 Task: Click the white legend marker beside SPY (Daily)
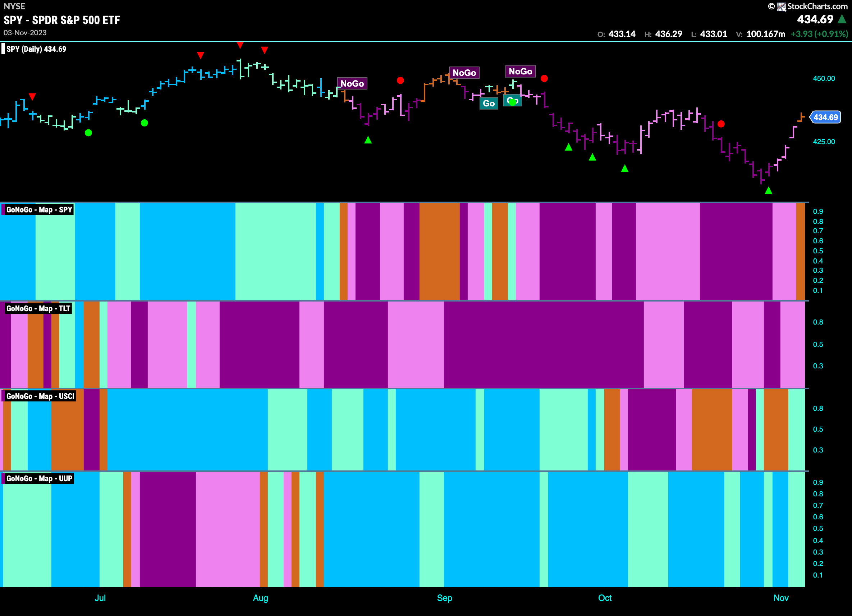click(x=3, y=49)
